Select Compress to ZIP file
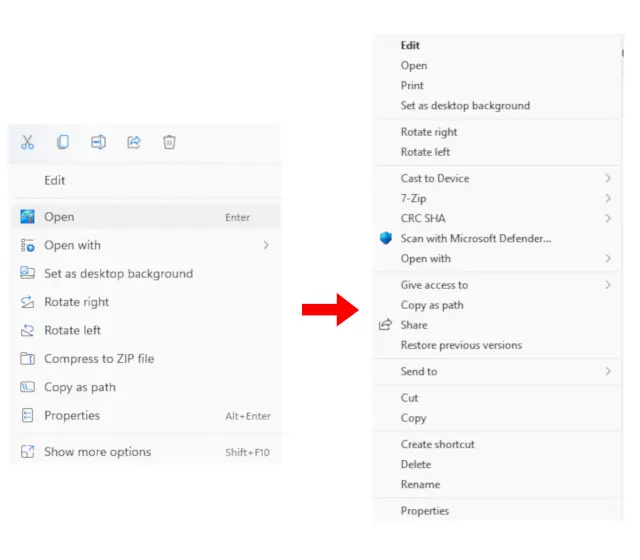Image resolution: width=640 pixels, height=560 pixels. point(99,359)
